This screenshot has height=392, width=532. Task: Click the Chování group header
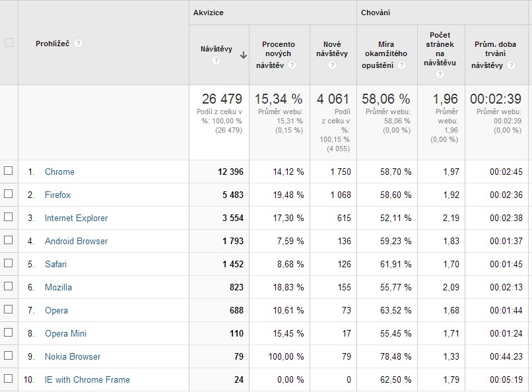(376, 13)
